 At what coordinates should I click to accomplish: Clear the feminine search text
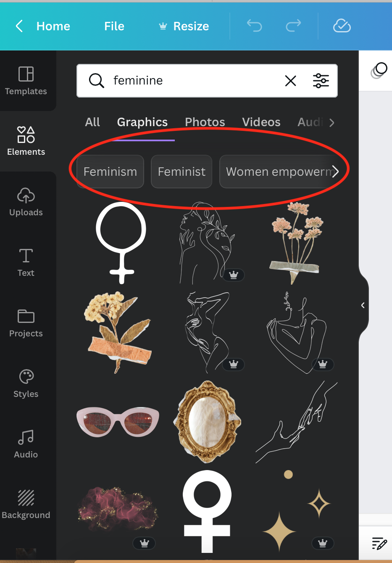291,81
